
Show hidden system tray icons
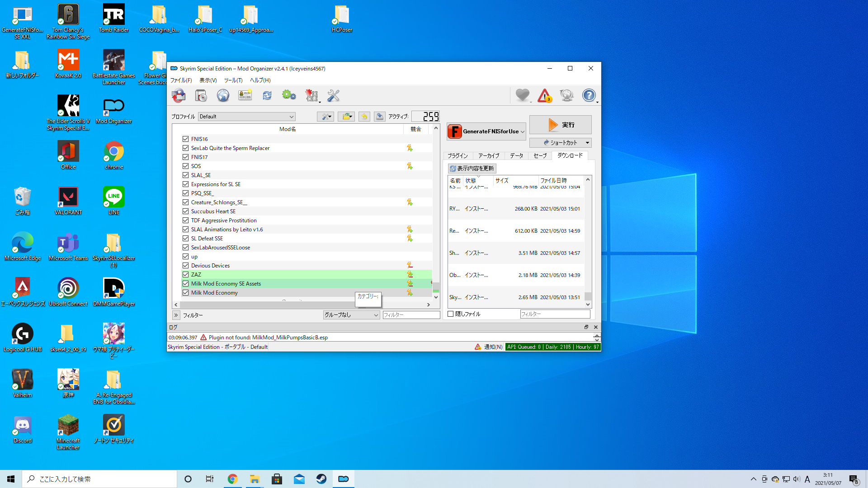(x=753, y=479)
